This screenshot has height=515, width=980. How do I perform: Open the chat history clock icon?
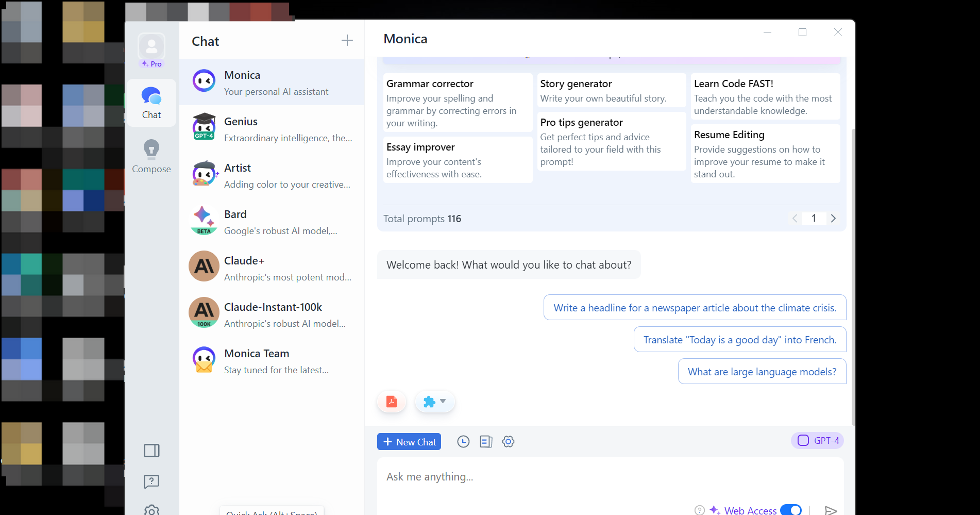click(x=463, y=442)
